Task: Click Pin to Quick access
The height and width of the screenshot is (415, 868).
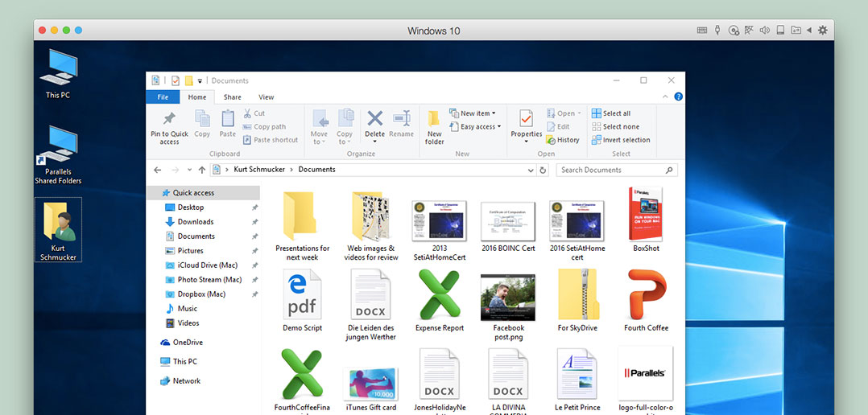Action: pyautogui.click(x=169, y=127)
